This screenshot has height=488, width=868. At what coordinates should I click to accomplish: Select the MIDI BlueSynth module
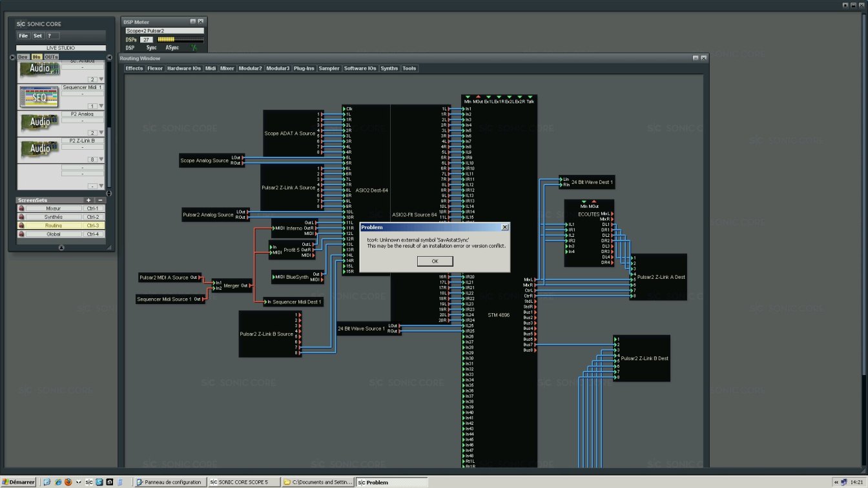point(297,277)
